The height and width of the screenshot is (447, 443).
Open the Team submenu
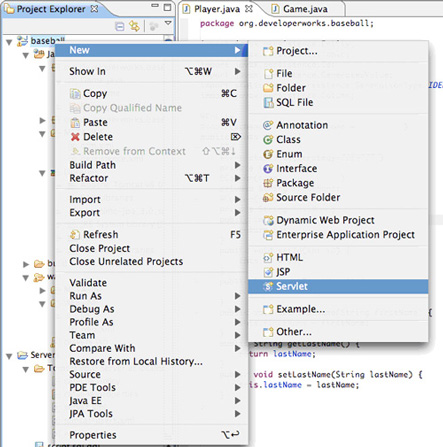coord(151,335)
